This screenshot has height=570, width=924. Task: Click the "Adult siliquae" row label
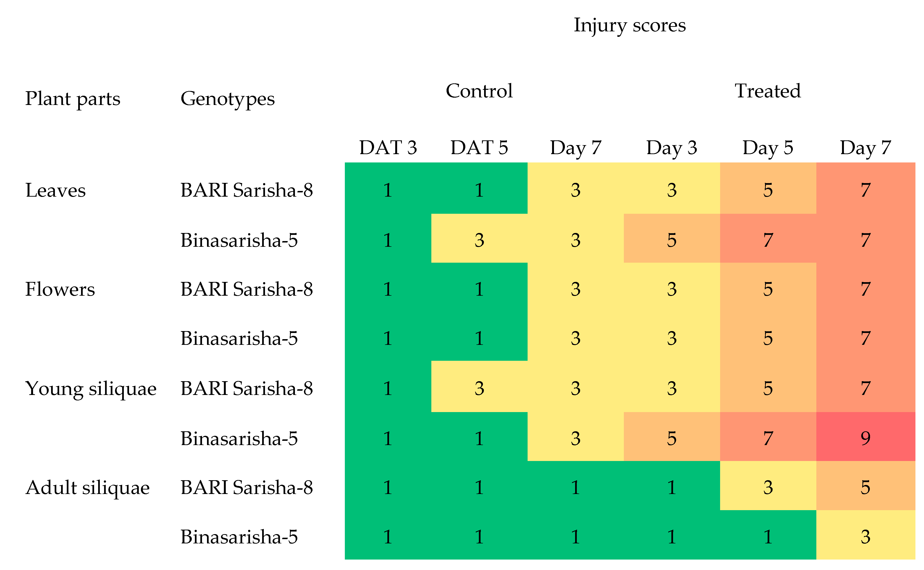click(87, 488)
